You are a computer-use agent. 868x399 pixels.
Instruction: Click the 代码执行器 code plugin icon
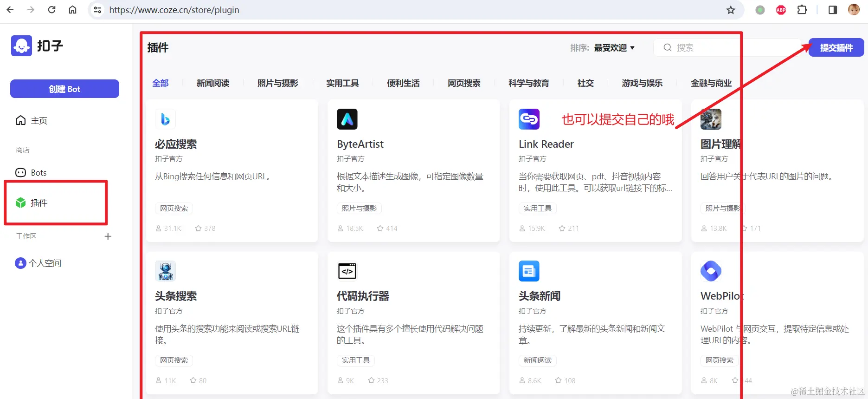pos(347,271)
